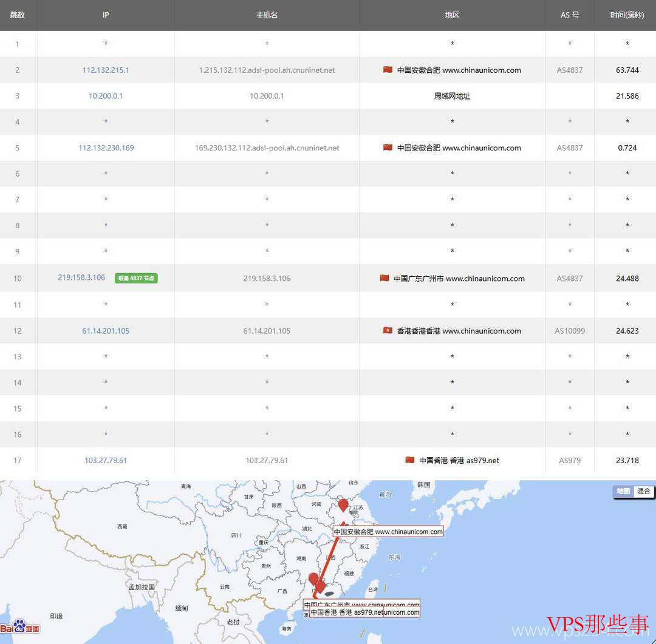Click the China flag in hop 2 row
The width and height of the screenshot is (656, 644).
pos(388,69)
